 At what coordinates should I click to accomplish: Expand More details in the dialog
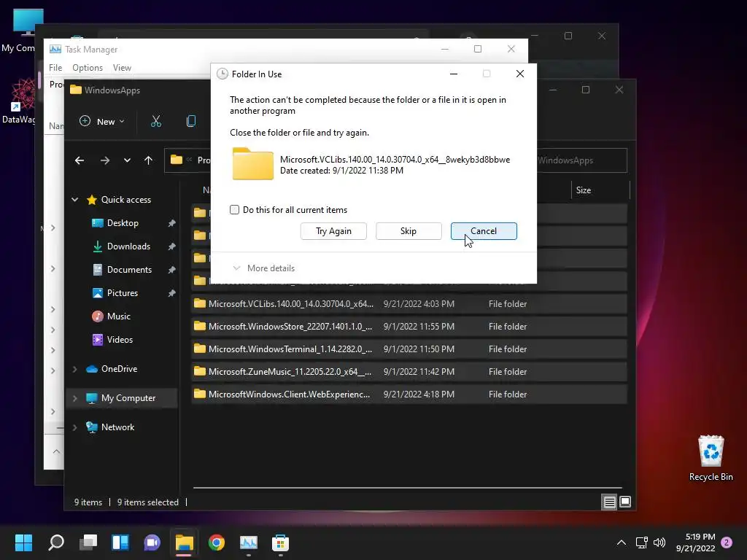click(x=264, y=268)
